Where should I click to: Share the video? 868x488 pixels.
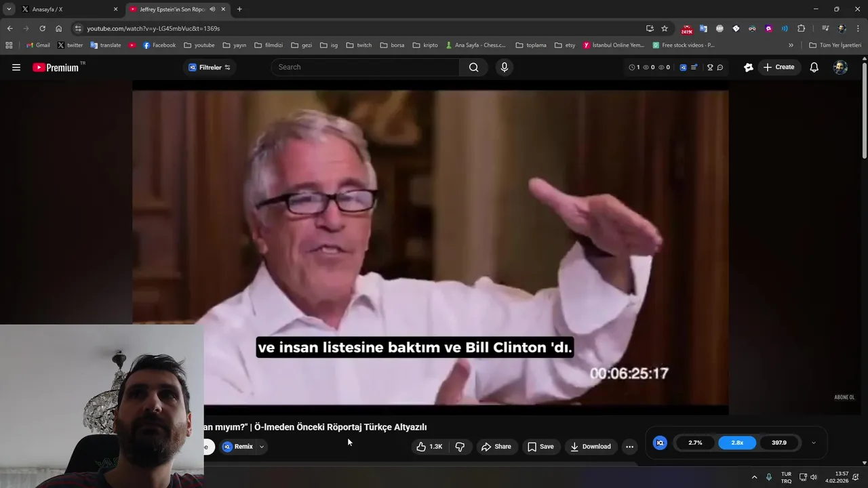(496, 447)
